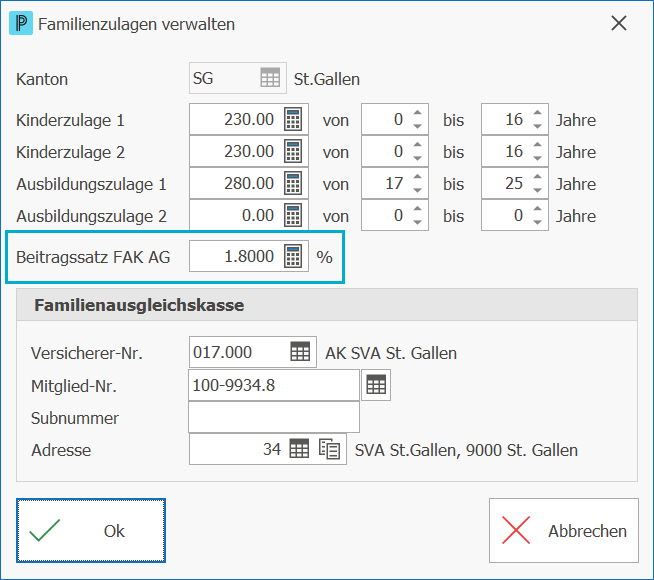Click the 'St.Gallen' canton name text
654x580 pixels.
pyautogui.click(x=327, y=79)
